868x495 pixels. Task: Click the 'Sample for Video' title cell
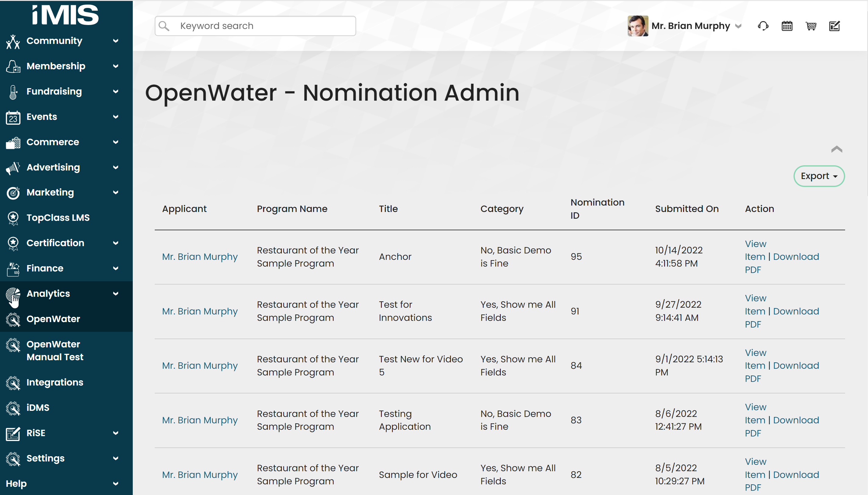418,475
